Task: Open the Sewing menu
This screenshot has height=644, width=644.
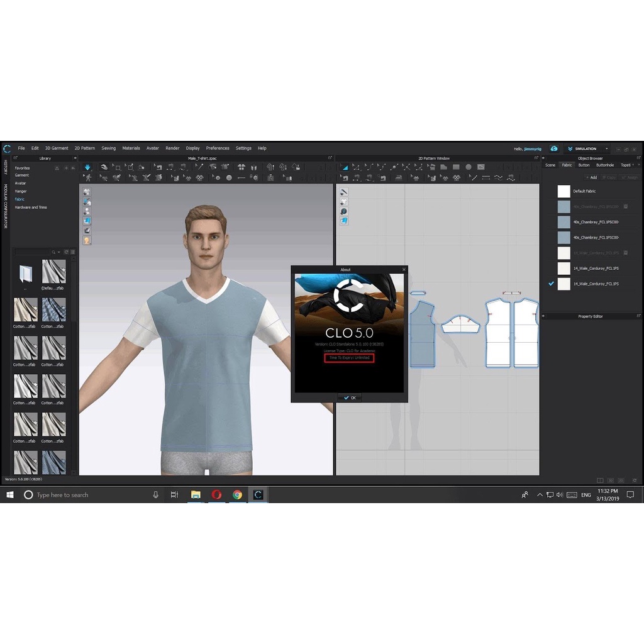Action: [108, 148]
